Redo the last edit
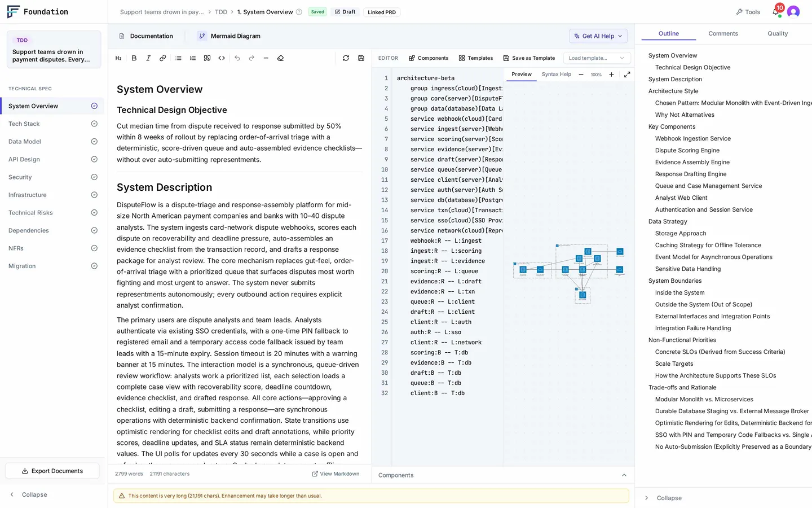Screen dimensions: 812x508 click(x=251, y=58)
